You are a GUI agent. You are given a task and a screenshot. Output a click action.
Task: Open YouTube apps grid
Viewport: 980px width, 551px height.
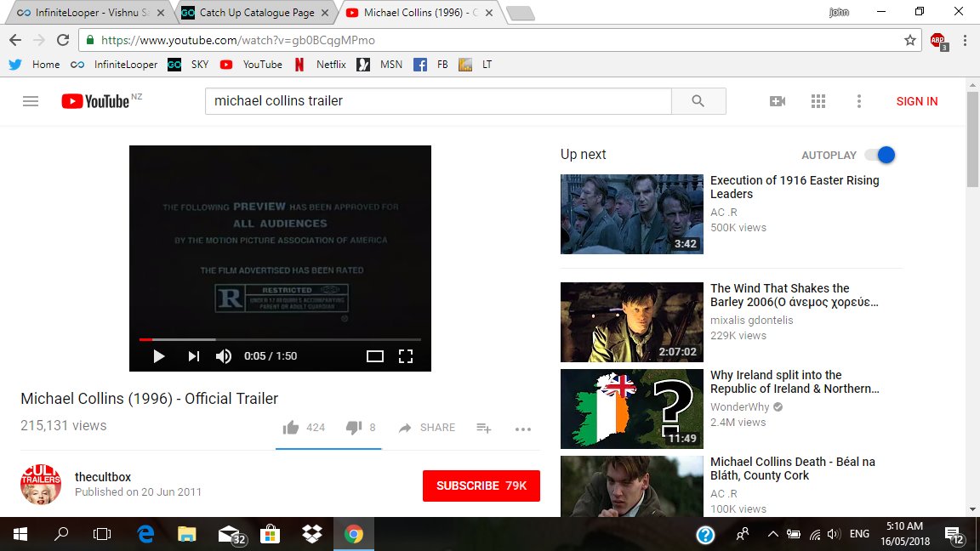[818, 101]
